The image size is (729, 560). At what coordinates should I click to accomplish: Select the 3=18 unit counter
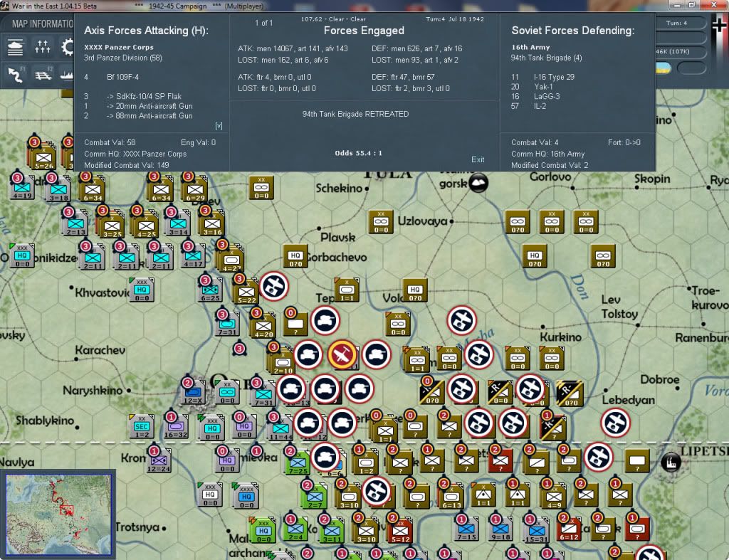58,191
